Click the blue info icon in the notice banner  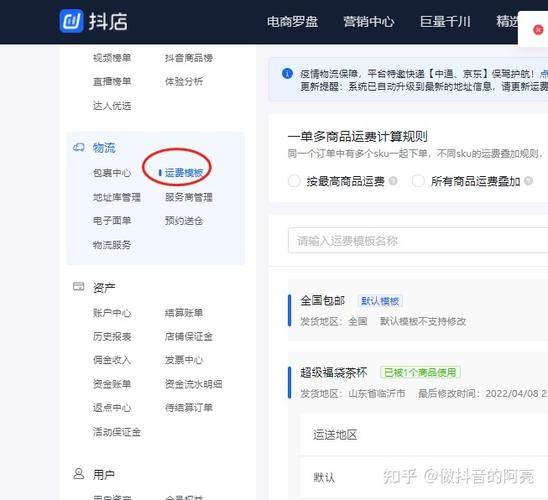287,73
